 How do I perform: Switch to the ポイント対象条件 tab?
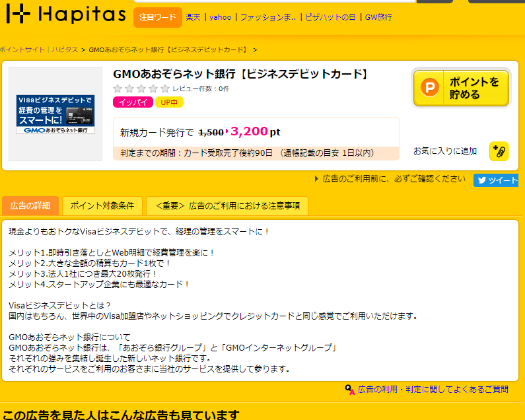(102, 205)
